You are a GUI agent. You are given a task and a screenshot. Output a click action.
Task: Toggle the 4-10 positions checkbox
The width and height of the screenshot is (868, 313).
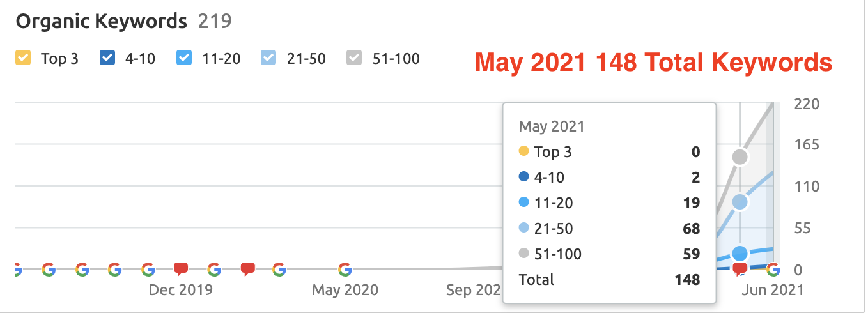107,59
